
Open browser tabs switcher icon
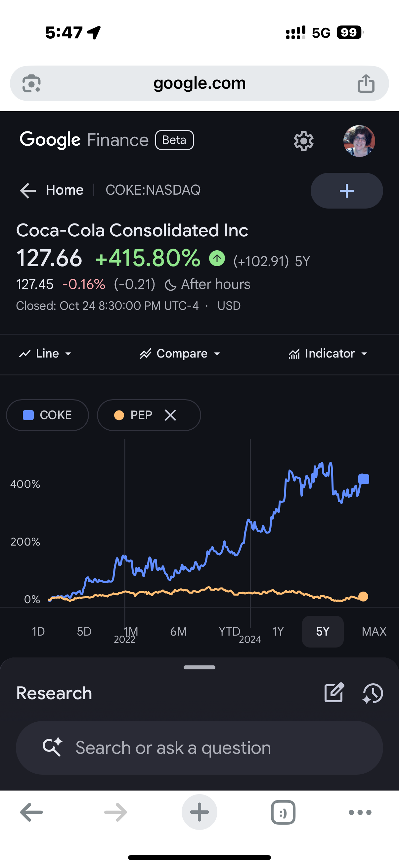pos(283,812)
